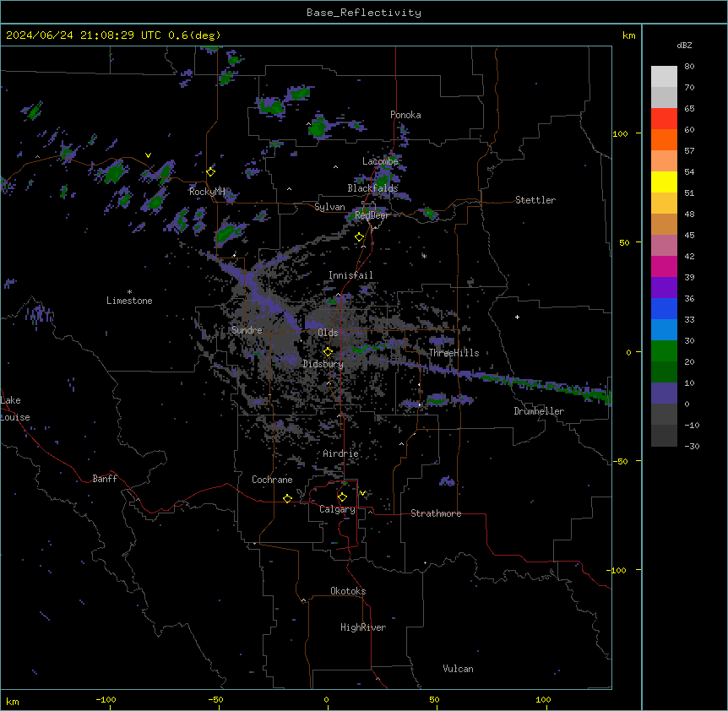Click the 65 value on the dBZ legend
The image size is (728, 711).
(x=689, y=109)
